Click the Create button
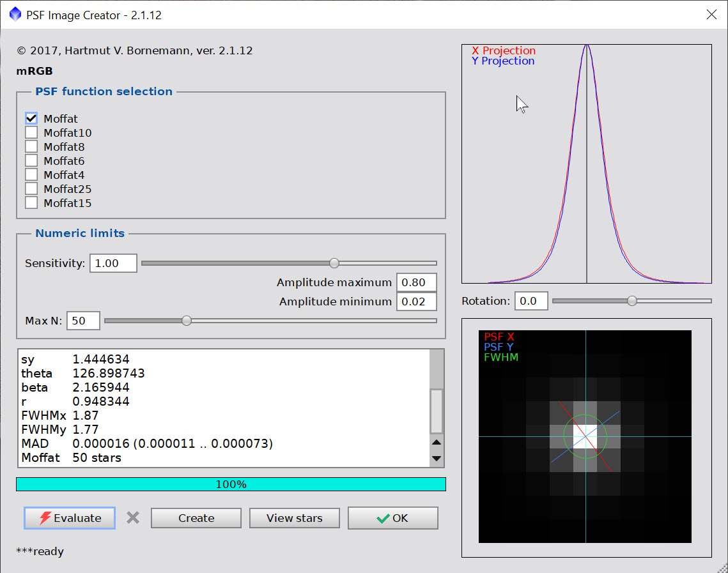 point(196,518)
